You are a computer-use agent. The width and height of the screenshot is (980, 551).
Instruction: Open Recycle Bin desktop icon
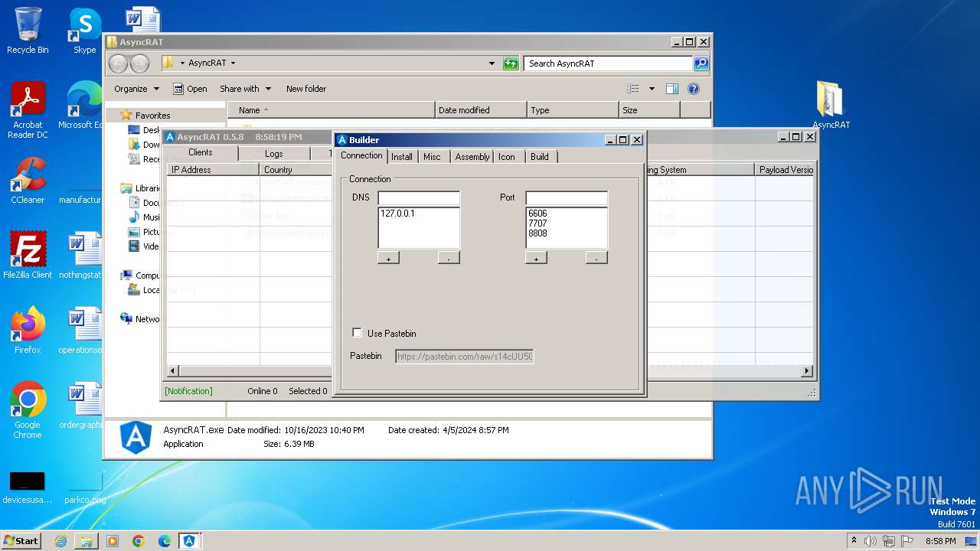[28, 31]
